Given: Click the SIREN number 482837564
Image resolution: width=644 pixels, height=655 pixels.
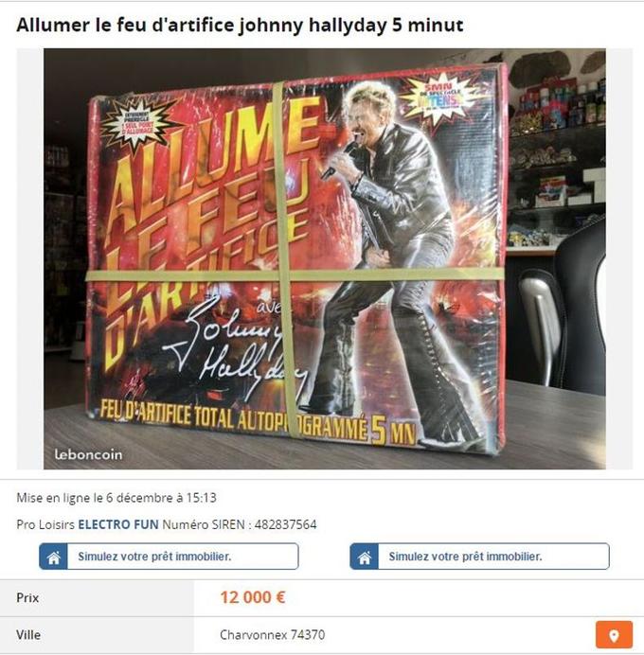Looking at the screenshot, I should tap(285, 524).
